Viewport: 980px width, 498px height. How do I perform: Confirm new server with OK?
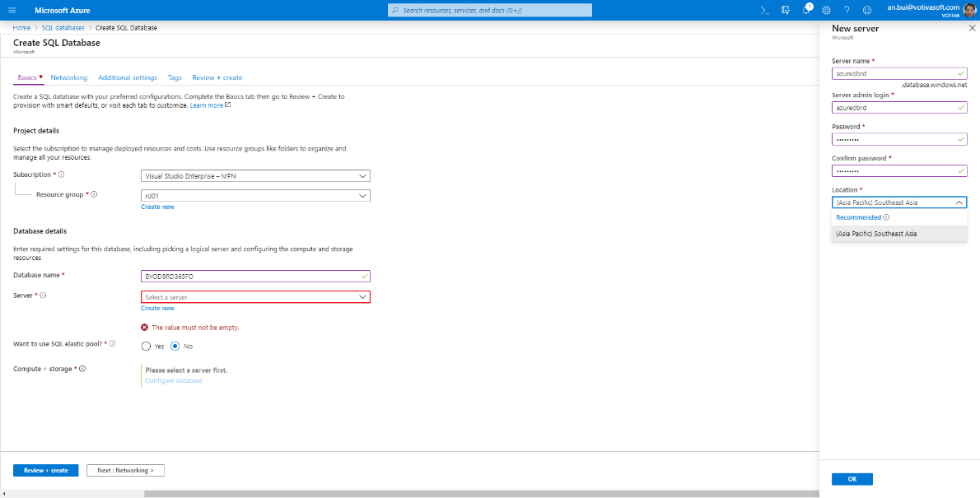coord(852,479)
